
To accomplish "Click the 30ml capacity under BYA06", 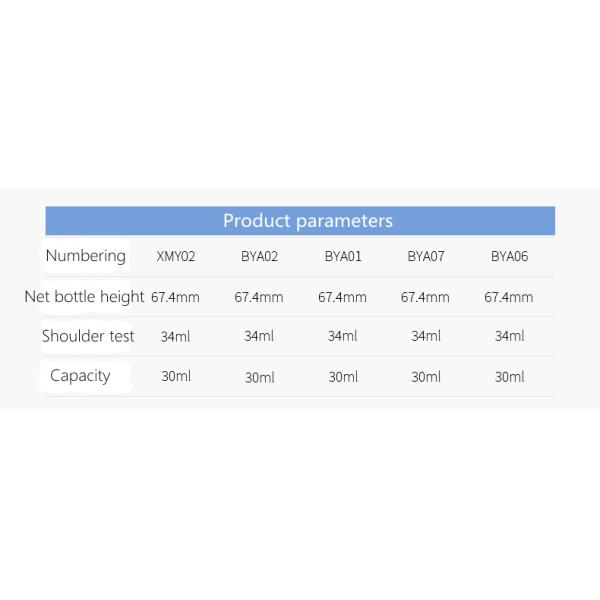I will pos(509,377).
